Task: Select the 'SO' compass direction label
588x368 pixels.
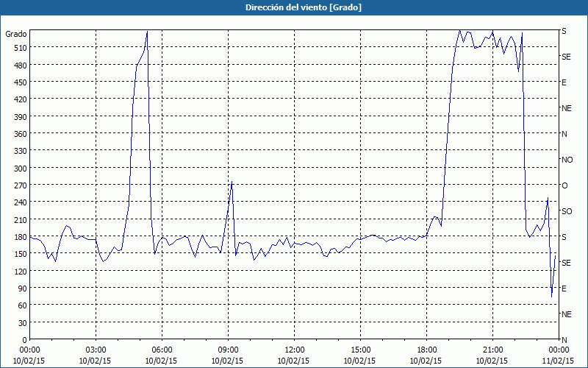Action: (567, 211)
